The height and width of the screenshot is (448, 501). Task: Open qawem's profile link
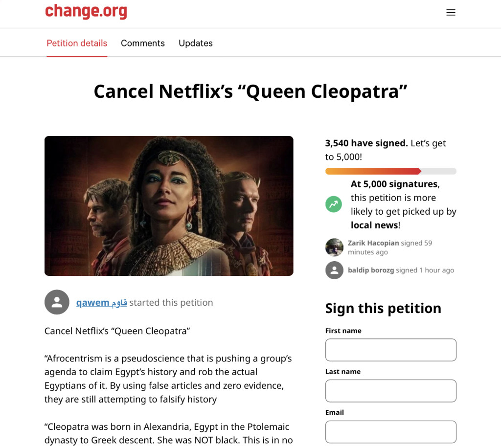click(101, 302)
